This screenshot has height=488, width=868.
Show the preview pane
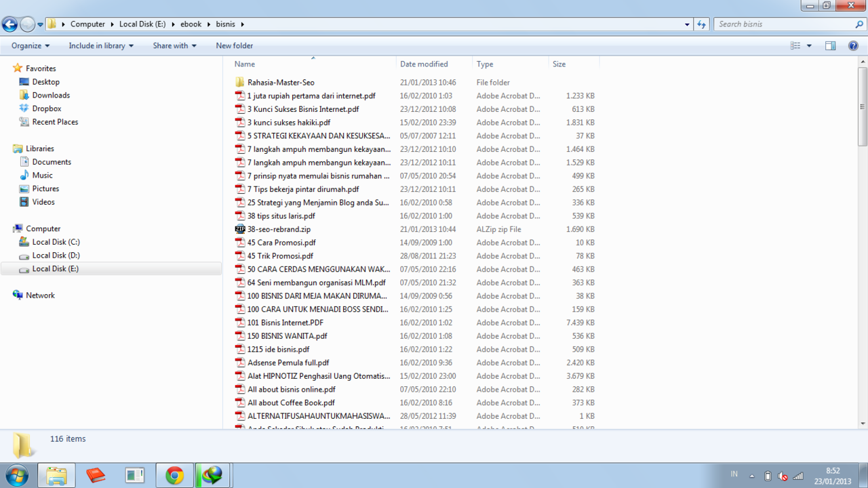click(x=830, y=45)
